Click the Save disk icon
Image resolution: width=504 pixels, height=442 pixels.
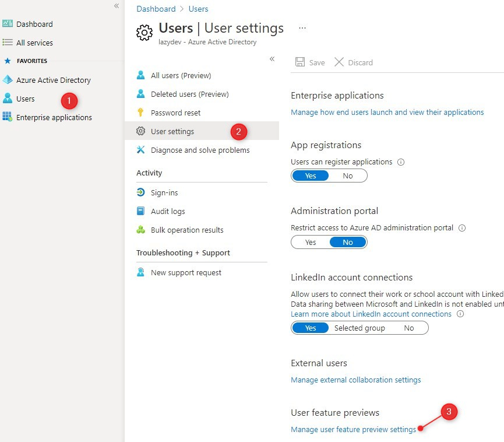[300, 62]
